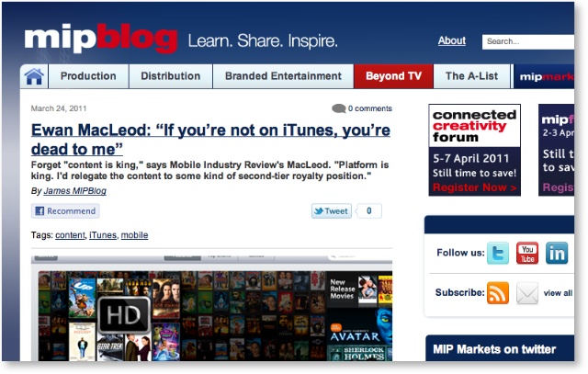Open the LinkedIn follow icon

tap(557, 254)
